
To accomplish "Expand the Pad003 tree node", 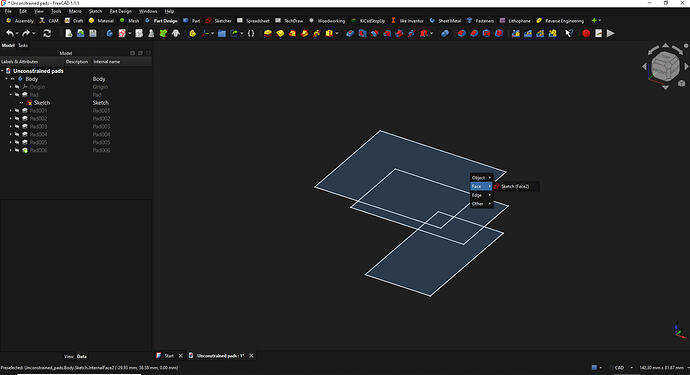I will click(11, 126).
